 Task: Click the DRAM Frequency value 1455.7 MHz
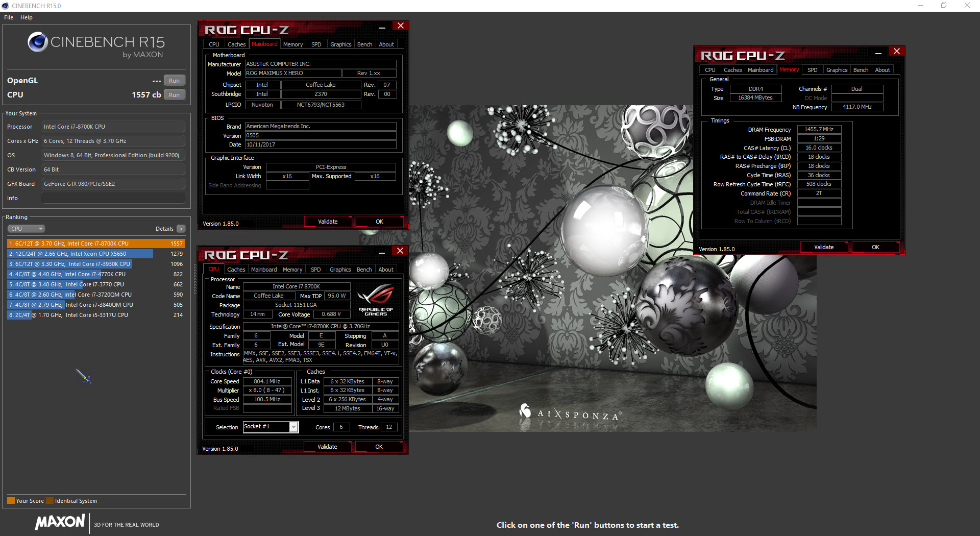click(819, 130)
